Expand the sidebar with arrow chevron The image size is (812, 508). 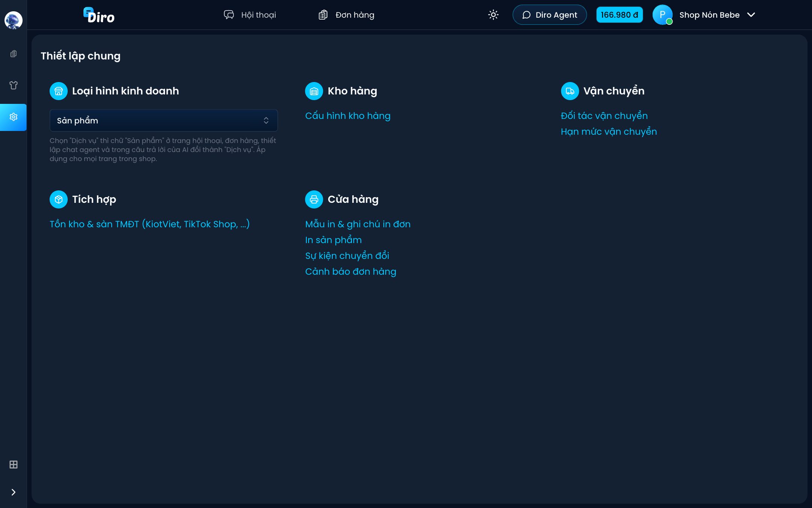pyautogui.click(x=13, y=492)
